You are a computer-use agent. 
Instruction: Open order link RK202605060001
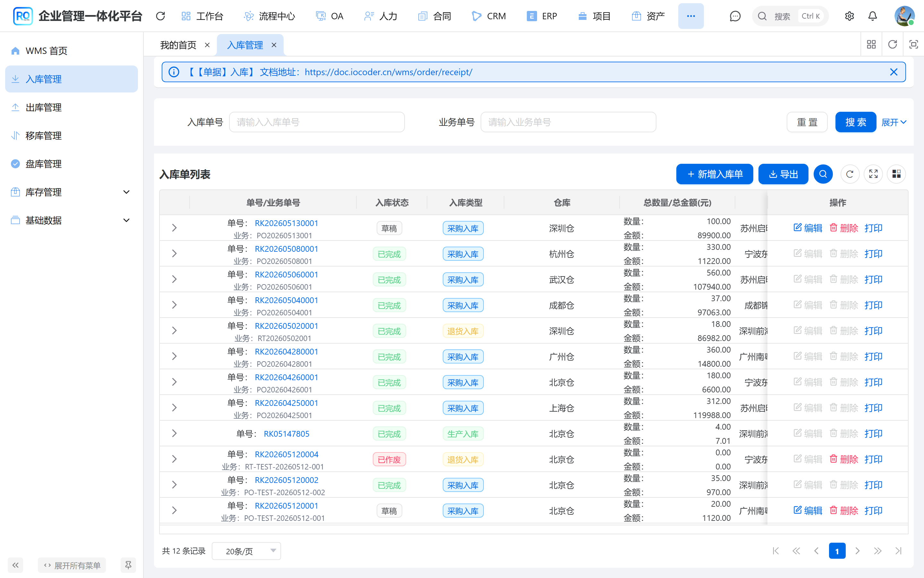tap(287, 275)
